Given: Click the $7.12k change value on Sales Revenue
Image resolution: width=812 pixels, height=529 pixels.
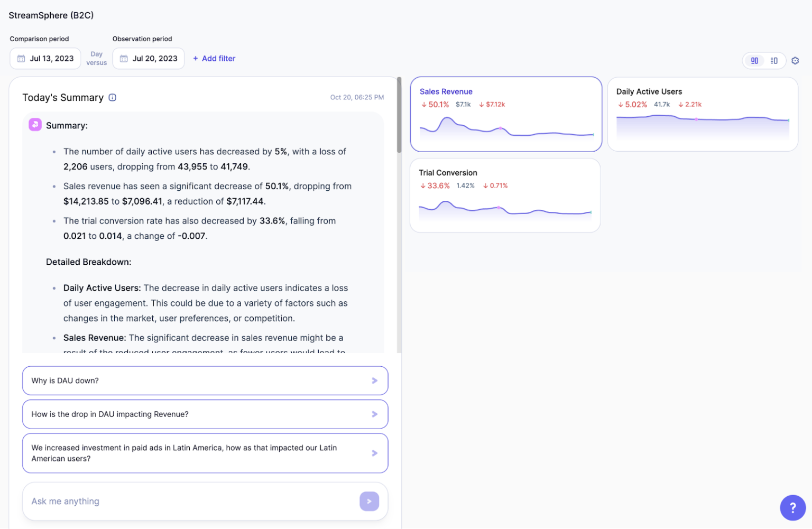Looking at the screenshot, I should click(492, 105).
